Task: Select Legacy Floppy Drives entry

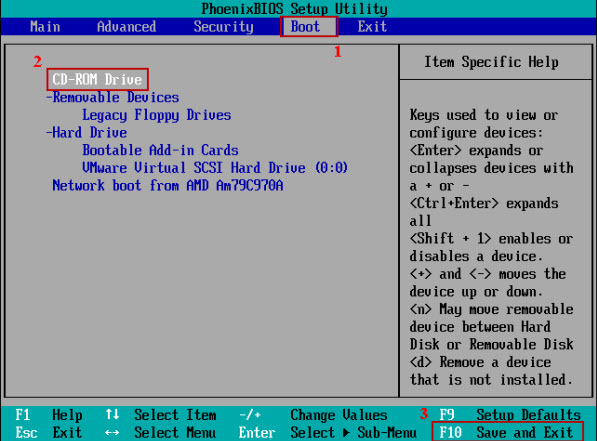Action: [x=156, y=115]
